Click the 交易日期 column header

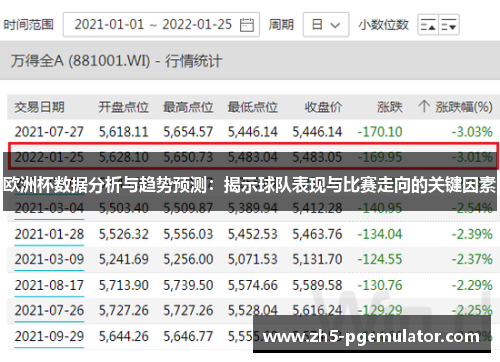(39, 107)
